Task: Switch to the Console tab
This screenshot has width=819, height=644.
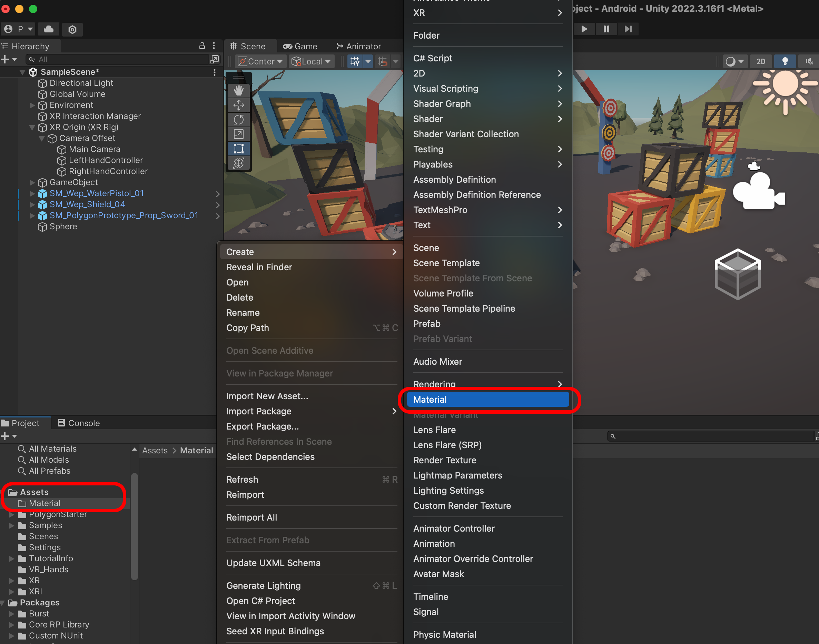Action: (79, 423)
